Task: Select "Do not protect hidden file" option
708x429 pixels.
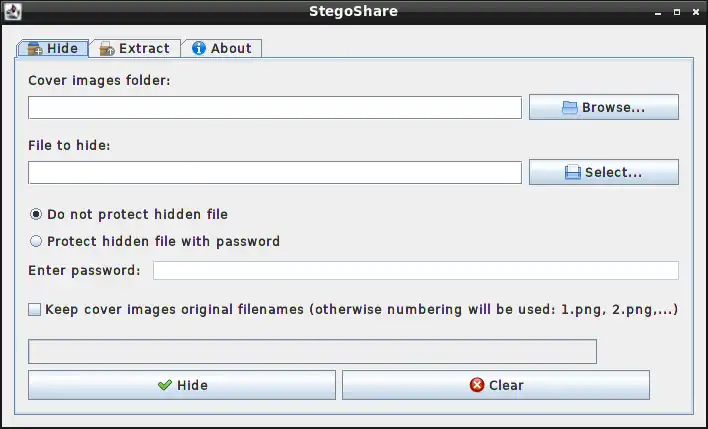Action: (x=37, y=214)
